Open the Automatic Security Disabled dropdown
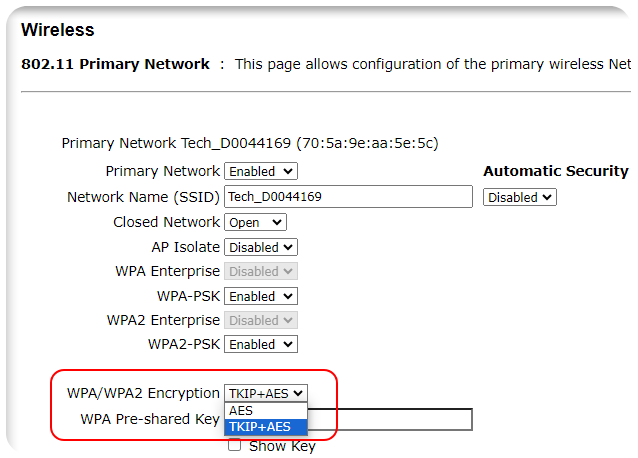 click(x=520, y=197)
